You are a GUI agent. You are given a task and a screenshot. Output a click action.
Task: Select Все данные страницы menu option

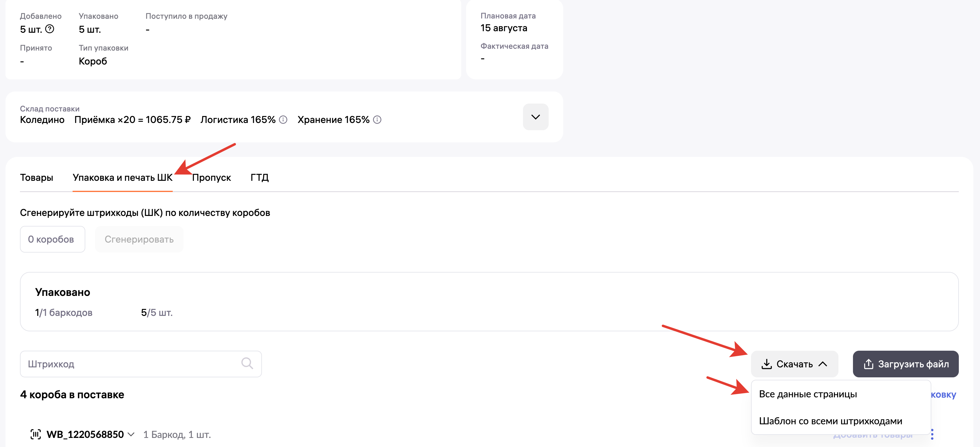pos(808,394)
